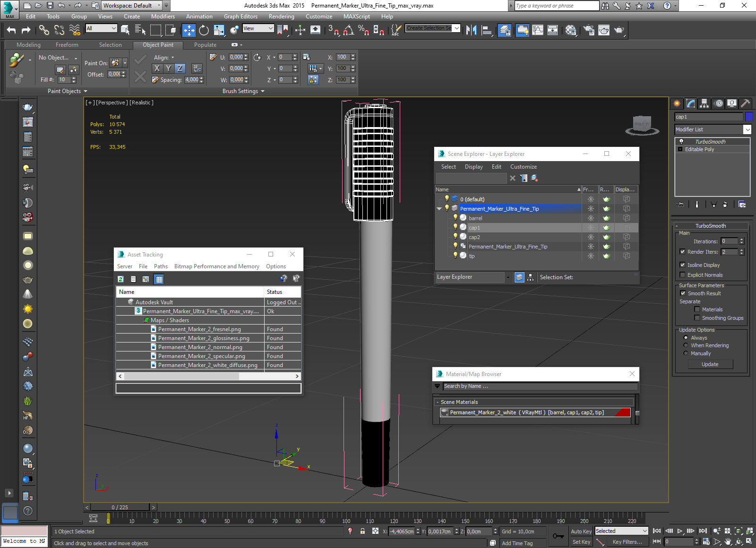756x548 pixels.
Task: Enable Separate by Materials checkbox
Action: point(697,309)
